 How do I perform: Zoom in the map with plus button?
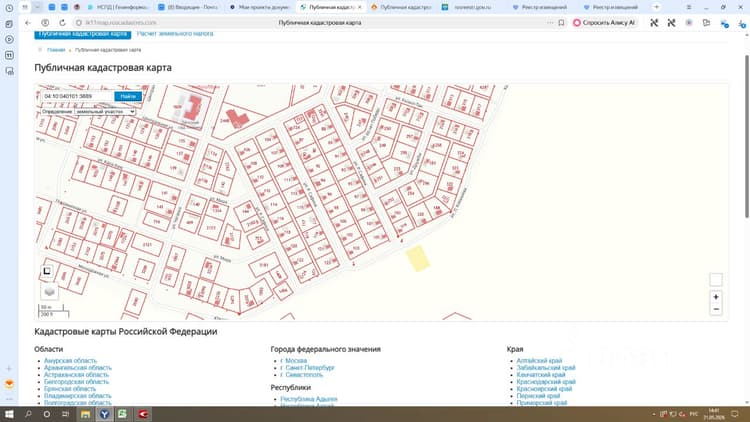[x=716, y=297]
